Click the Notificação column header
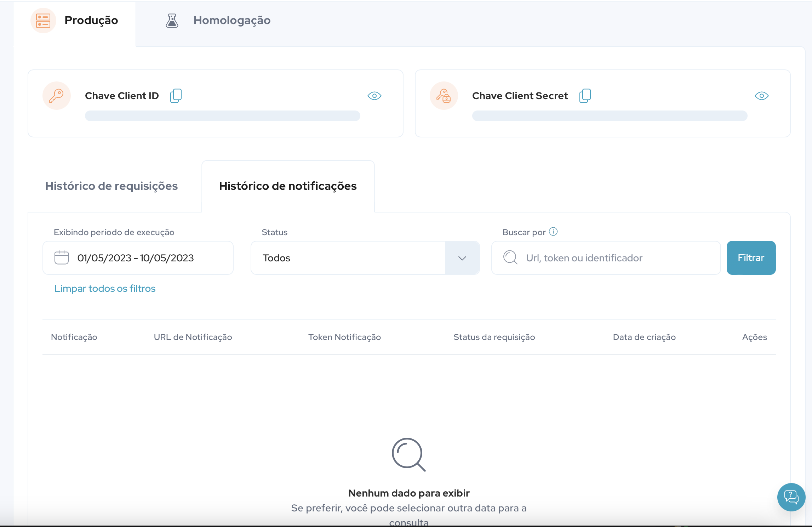This screenshot has width=812, height=527. tap(74, 337)
